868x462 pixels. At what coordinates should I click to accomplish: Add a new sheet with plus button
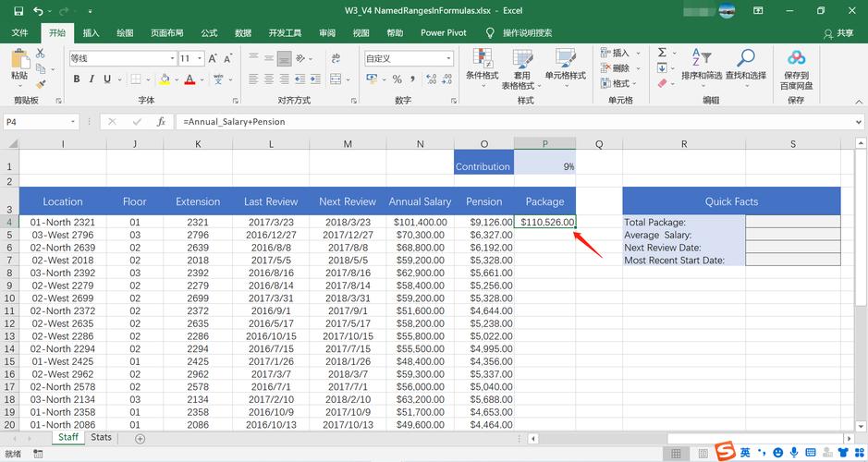(141, 438)
